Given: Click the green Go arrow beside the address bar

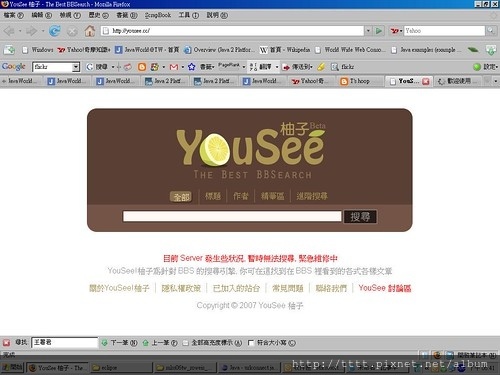Looking at the screenshot, I should [x=379, y=31].
